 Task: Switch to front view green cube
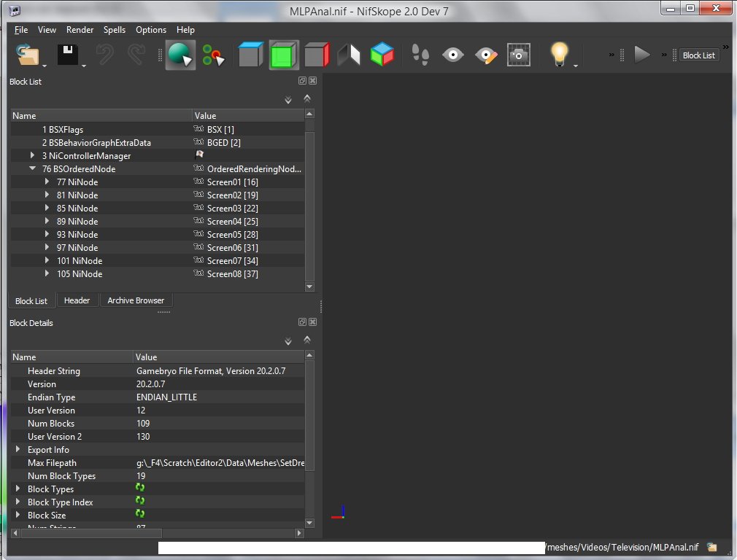coord(284,55)
